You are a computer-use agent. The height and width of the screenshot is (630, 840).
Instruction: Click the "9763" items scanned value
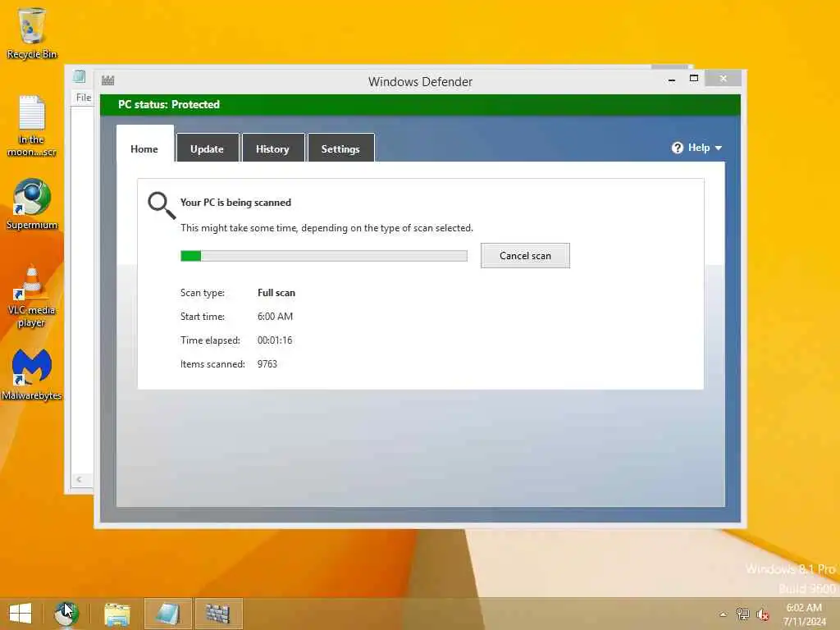coord(267,363)
